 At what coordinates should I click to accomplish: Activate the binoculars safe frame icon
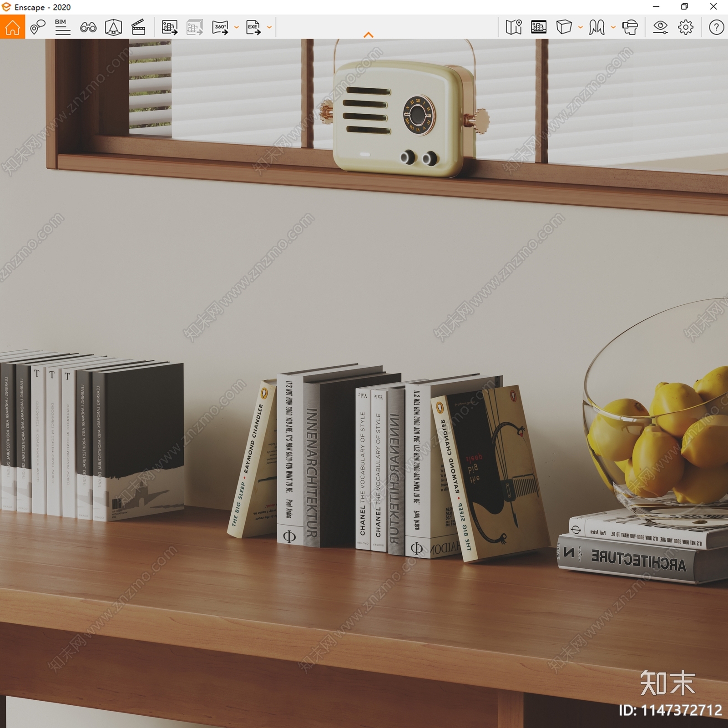click(88, 27)
